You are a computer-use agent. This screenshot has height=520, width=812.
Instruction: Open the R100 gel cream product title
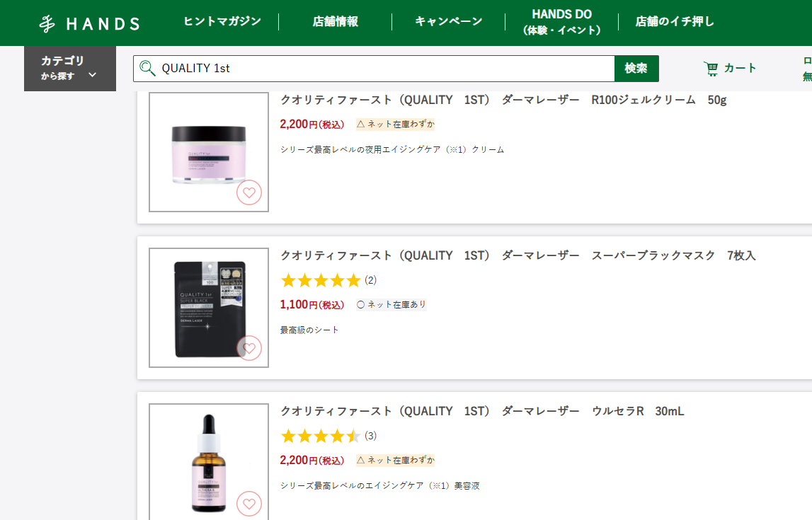(503, 100)
